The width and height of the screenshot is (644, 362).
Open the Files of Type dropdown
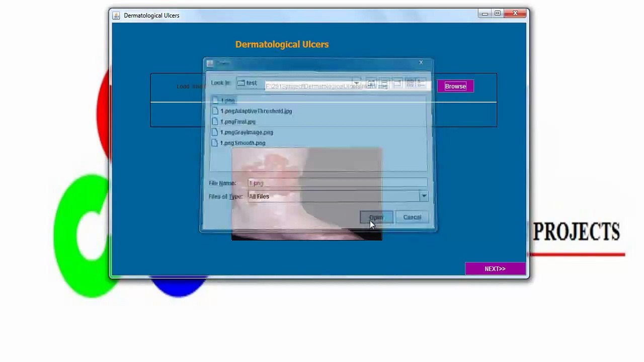(x=424, y=196)
